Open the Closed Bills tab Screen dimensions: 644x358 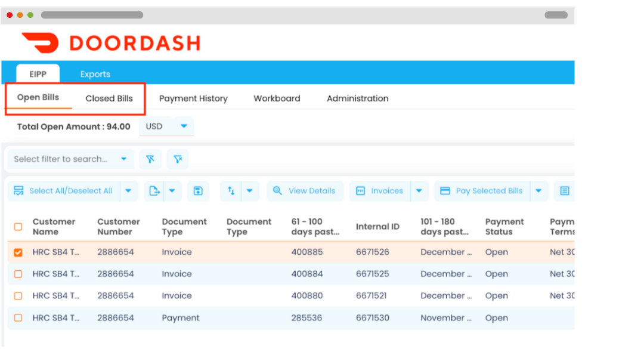click(109, 98)
